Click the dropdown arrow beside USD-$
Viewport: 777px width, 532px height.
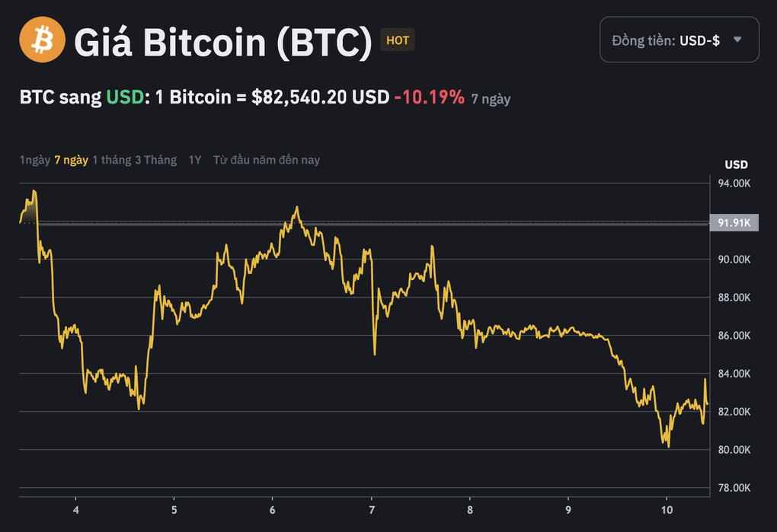click(x=737, y=40)
